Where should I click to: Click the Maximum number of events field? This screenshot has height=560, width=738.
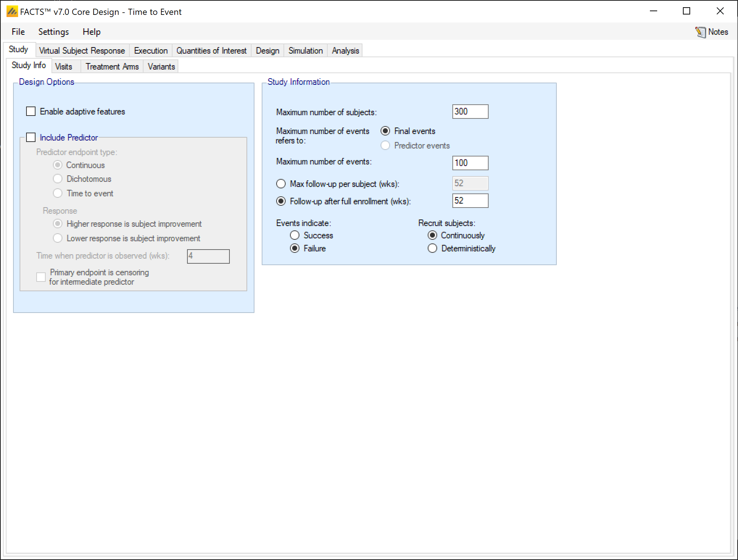[x=470, y=163]
